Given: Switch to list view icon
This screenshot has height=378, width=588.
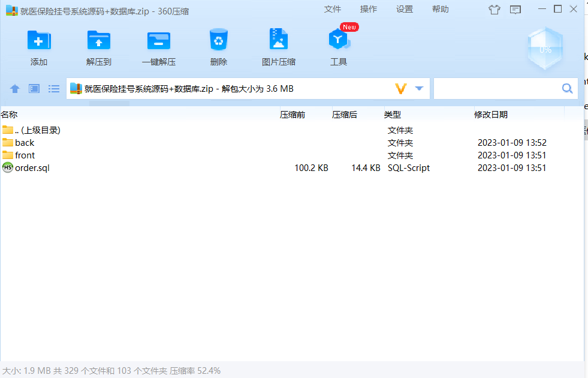Looking at the screenshot, I should 53,89.
